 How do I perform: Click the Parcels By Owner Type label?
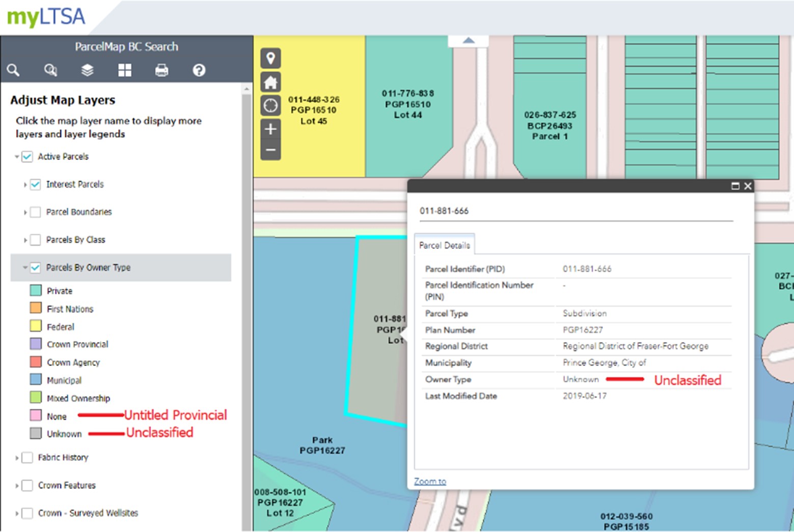click(x=88, y=268)
